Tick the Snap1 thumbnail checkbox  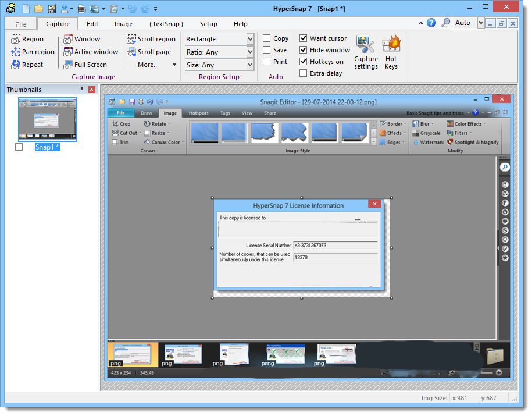[x=19, y=147]
